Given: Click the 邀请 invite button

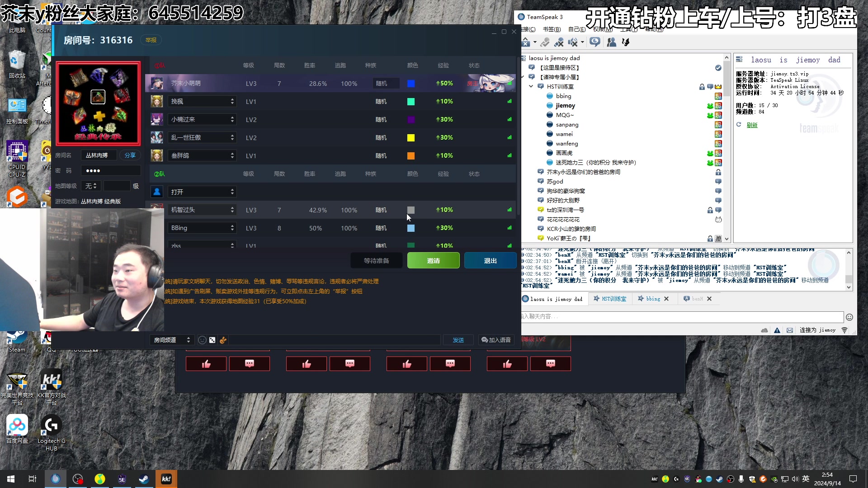Looking at the screenshot, I should (433, 260).
